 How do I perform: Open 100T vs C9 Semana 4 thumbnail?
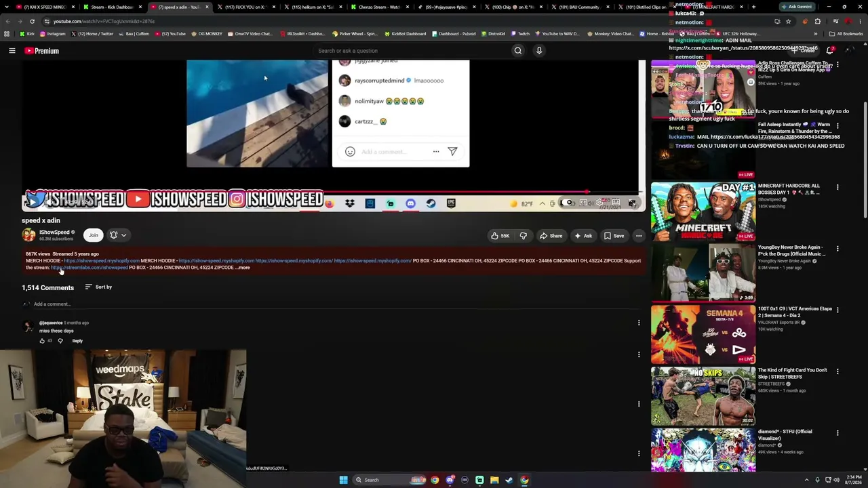click(x=703, y=334)
